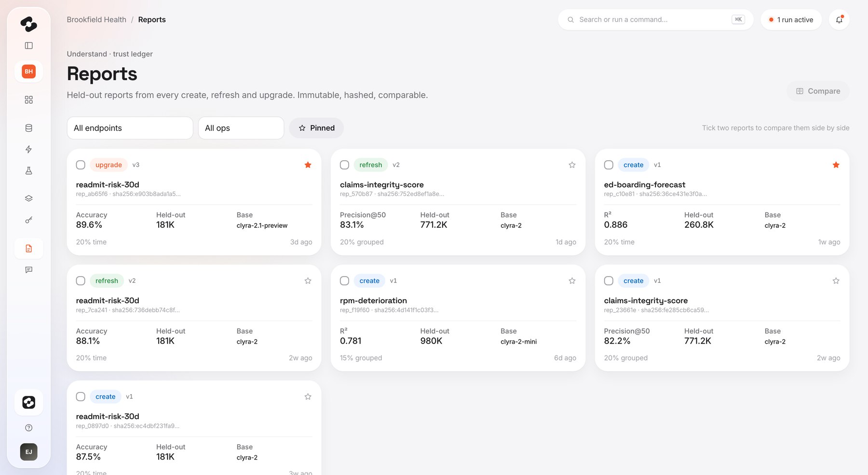Viewport: 868px width, 475px height.
Task: Open notifications bell icon
Action: click(x=839, y=20)
